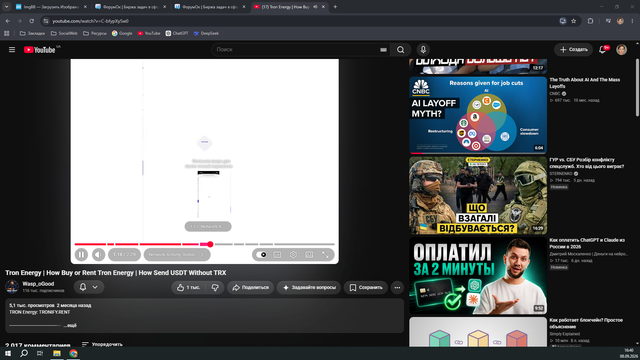
Task: Save the video with Сохранить
Action: (366, 287)
